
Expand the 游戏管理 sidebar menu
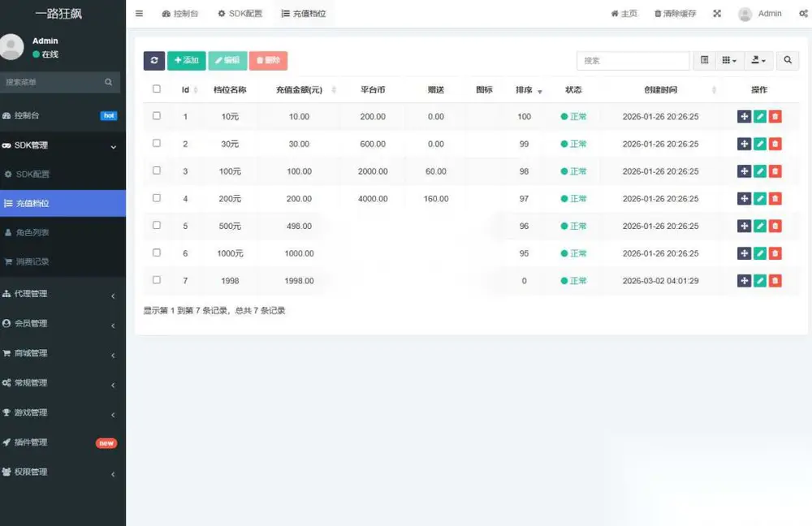[63, 412]
